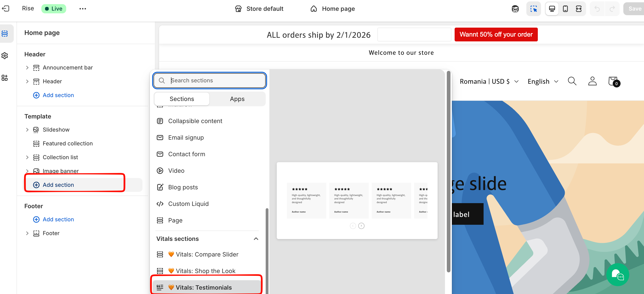Select the Sections tab
The height and width of the screenshot is (294, 644).
coord(182,99)
